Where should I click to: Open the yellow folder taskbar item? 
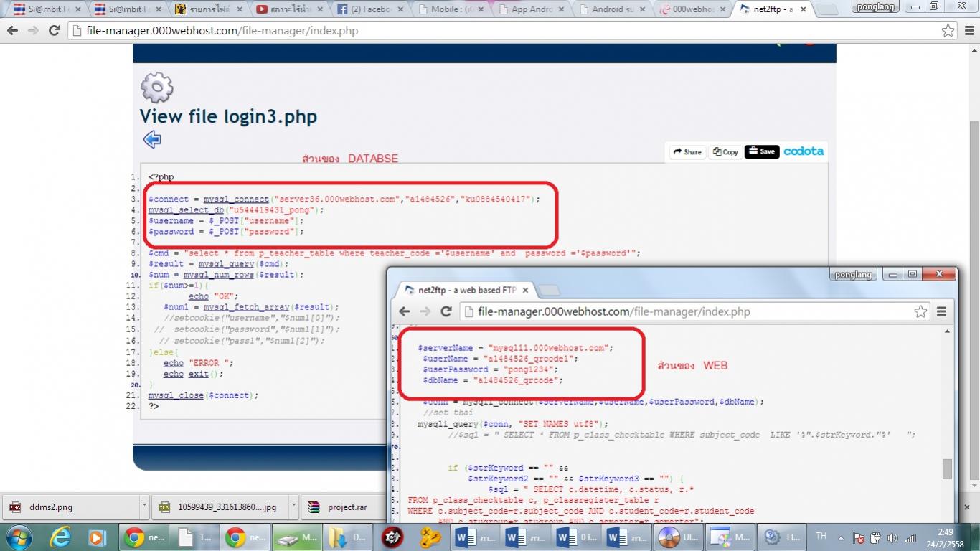[x=346, y=537]
